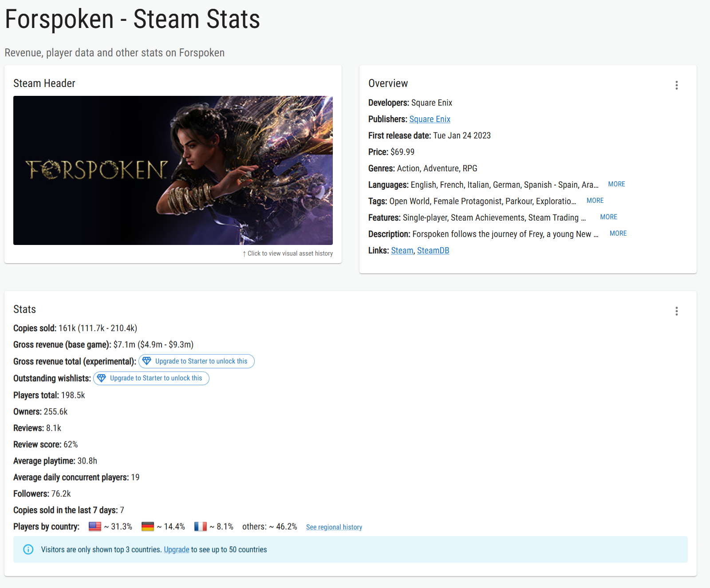Open the Steam store link
Screen dimensions: 710x588
point(402,250)
